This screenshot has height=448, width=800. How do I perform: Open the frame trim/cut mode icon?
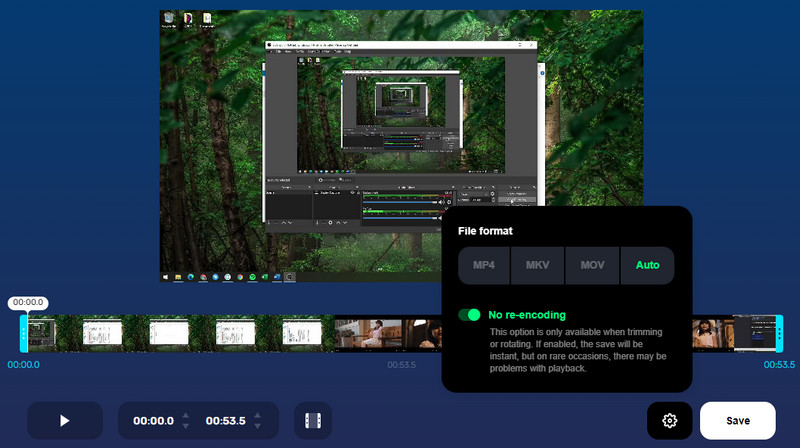coord(313,421)
